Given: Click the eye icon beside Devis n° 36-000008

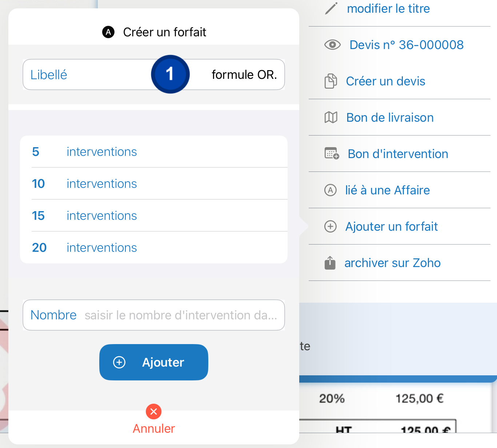Looking at the screenshot, I should pos(332,45).
